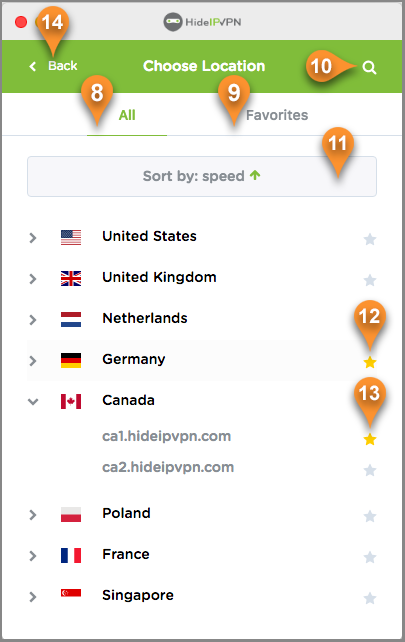Expand the Poland servers chevron

(33, 515)
